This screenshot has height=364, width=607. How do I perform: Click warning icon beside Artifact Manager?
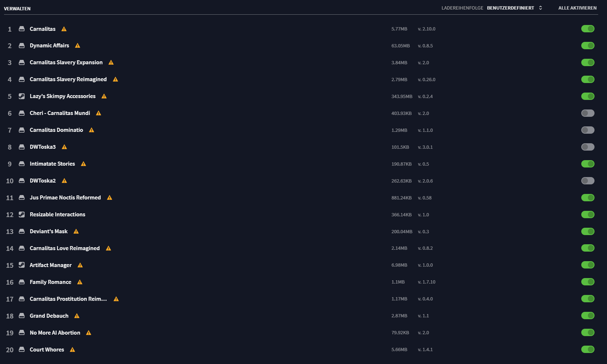point(80,265)
